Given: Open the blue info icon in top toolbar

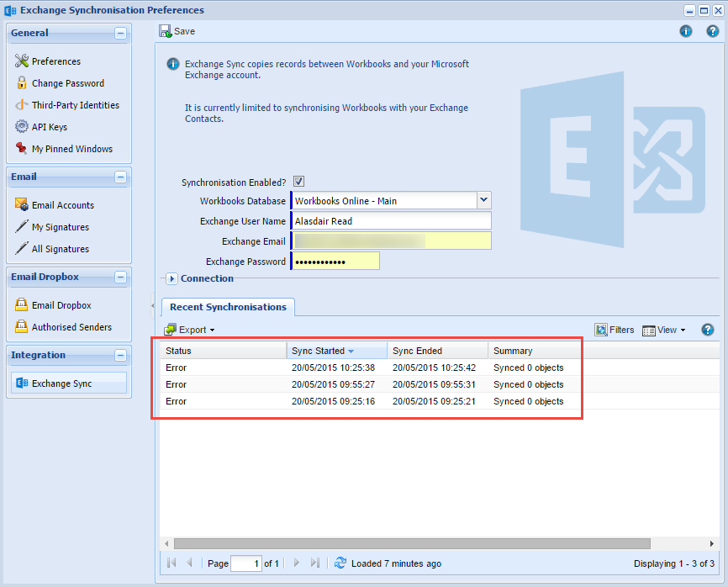Looking at the screenshot, I should (x=686, y=31).
